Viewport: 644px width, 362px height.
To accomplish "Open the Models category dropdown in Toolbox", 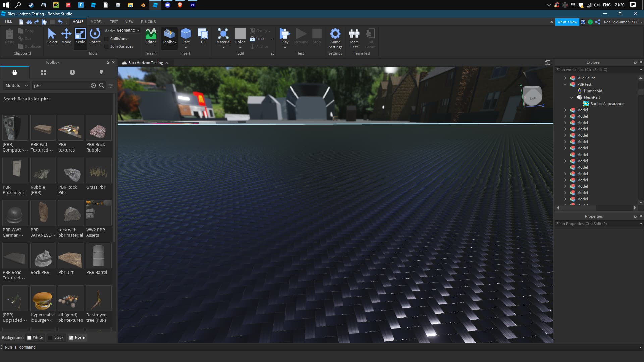I will click(x=15, y=85).
